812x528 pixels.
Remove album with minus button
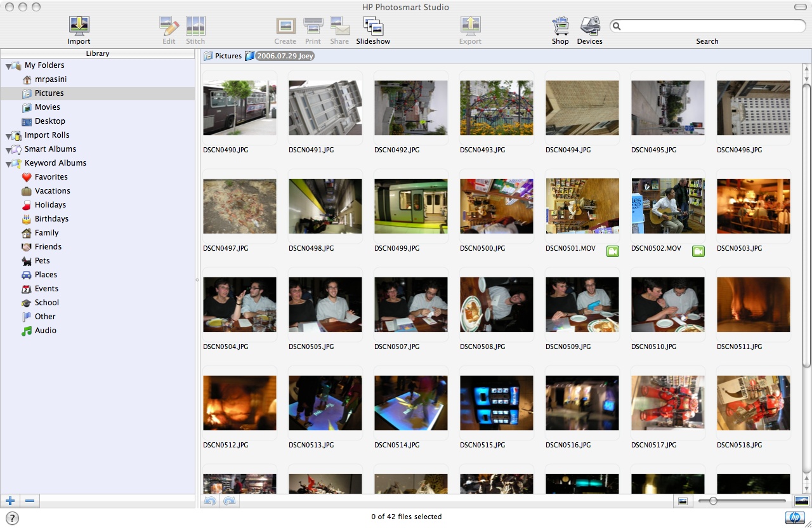click(29, 501)
